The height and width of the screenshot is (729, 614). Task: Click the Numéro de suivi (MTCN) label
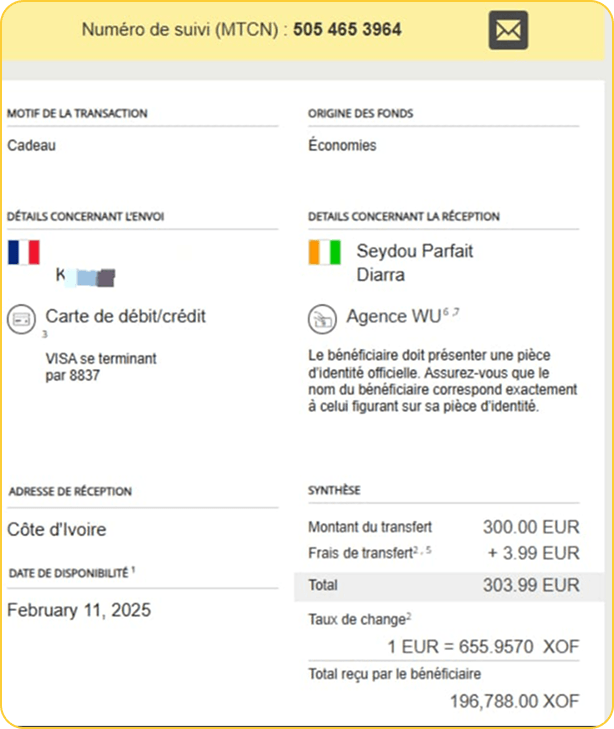pyautogui.click(x=186, y=30)
